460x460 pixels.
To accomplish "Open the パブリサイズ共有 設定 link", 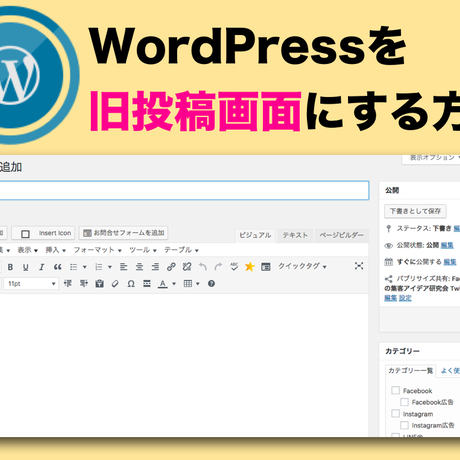I will [x=405, y=298].
